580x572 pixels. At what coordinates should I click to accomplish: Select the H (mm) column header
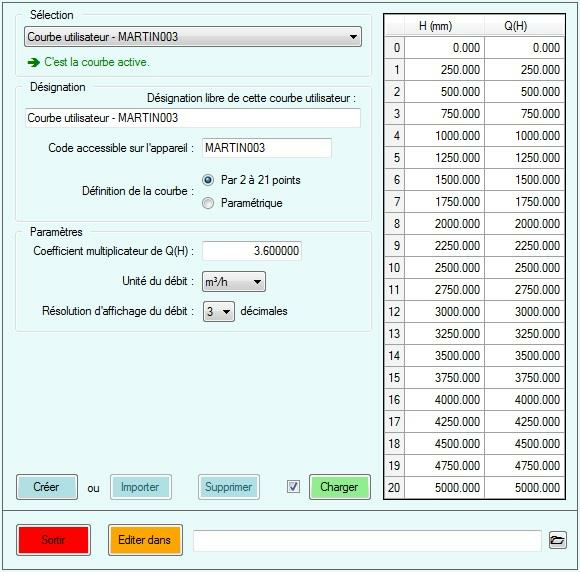tap(445, 26)
